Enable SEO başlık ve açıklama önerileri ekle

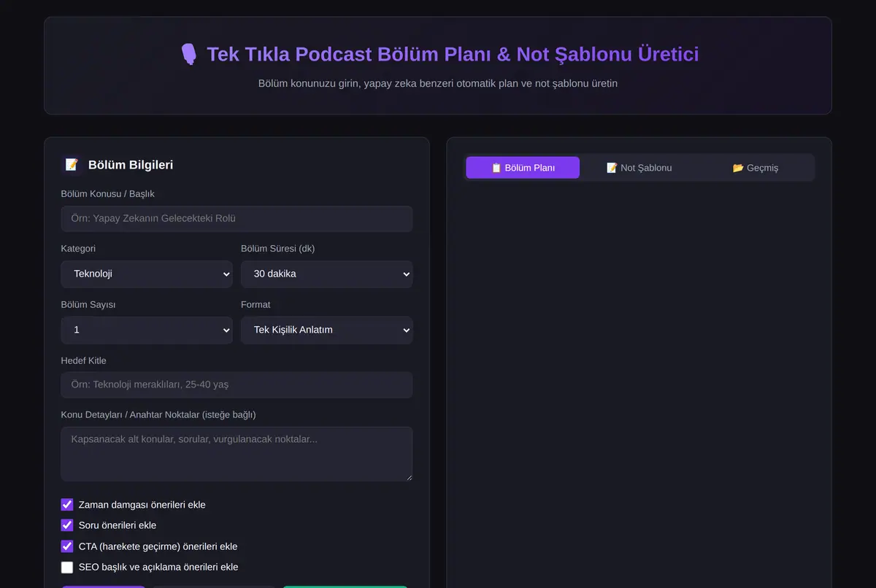67,567
